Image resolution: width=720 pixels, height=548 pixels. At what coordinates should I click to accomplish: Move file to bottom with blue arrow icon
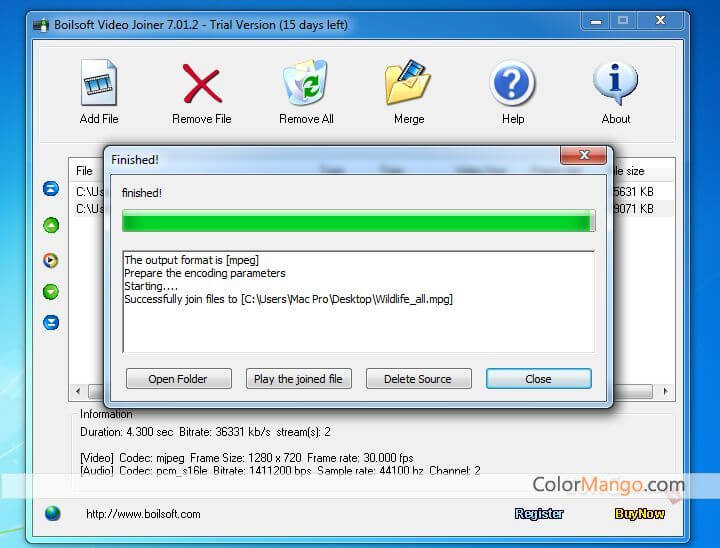(x=51, y=322)
